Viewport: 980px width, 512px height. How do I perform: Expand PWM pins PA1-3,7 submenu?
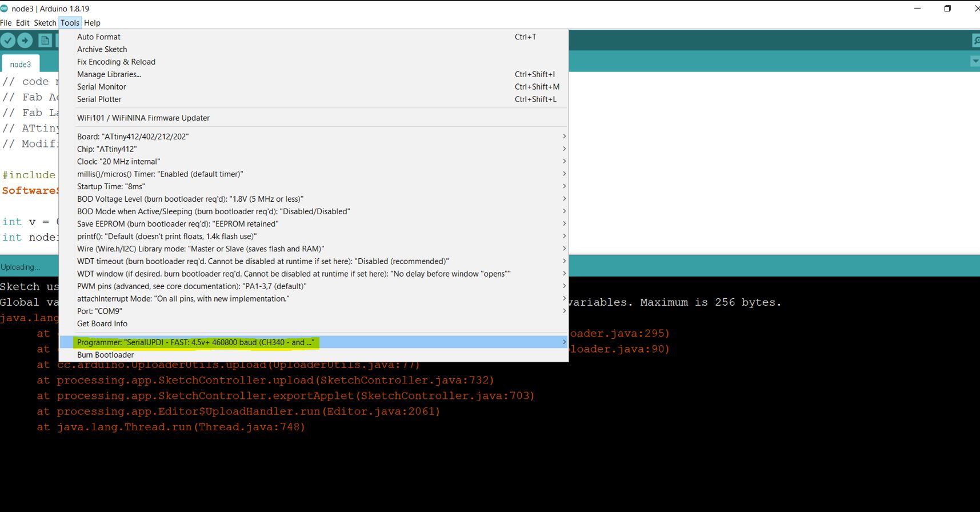tap(314, 286)
